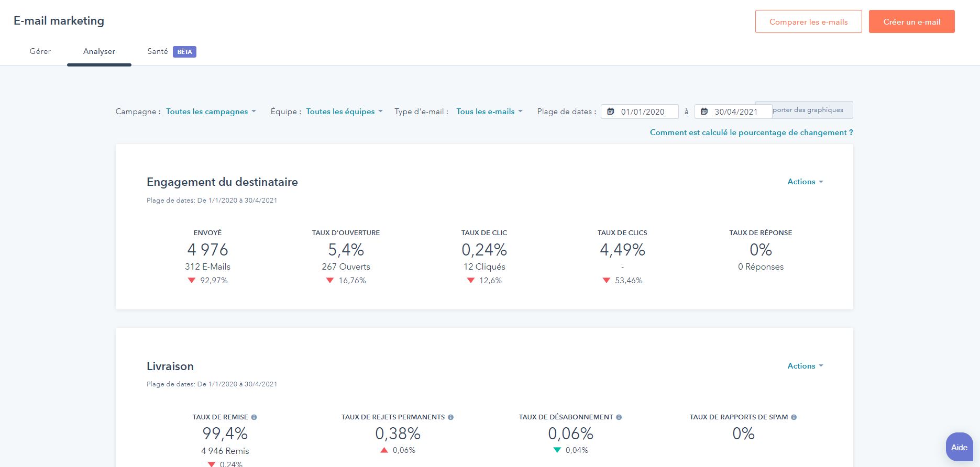
Task: Select the Analyser tab
Action: (x=99, y=51)
